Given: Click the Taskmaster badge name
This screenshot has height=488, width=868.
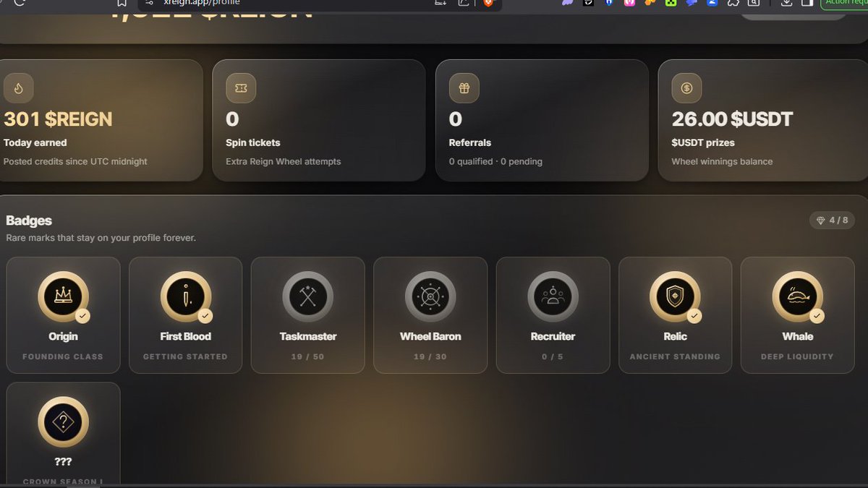Looking at the screenshot, I should 308,336.
